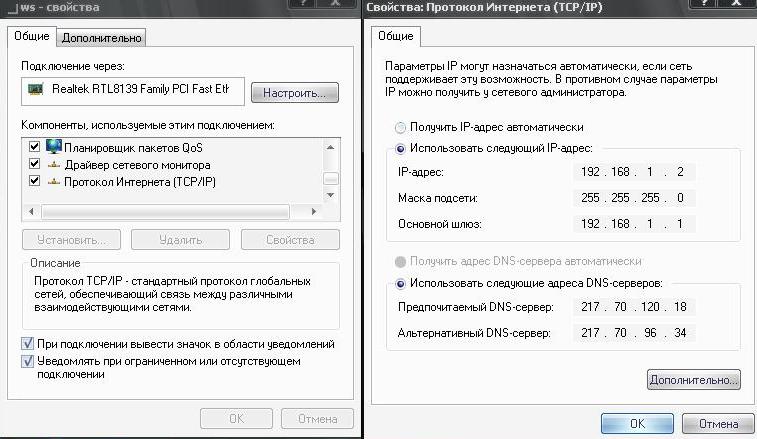Select Получить IP-адрес автоматически radio button
The width and height of the screenshot is (757, 439).
coord(400,127)
